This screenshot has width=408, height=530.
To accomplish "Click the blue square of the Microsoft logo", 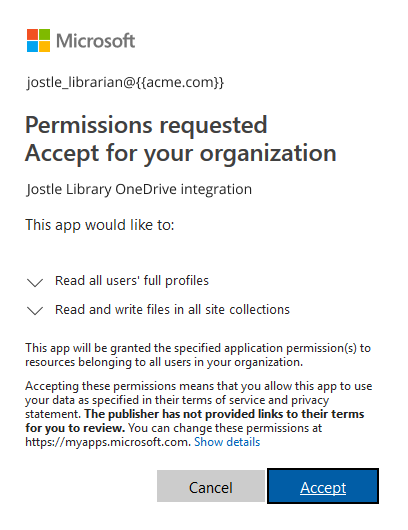I will [32, 47].
